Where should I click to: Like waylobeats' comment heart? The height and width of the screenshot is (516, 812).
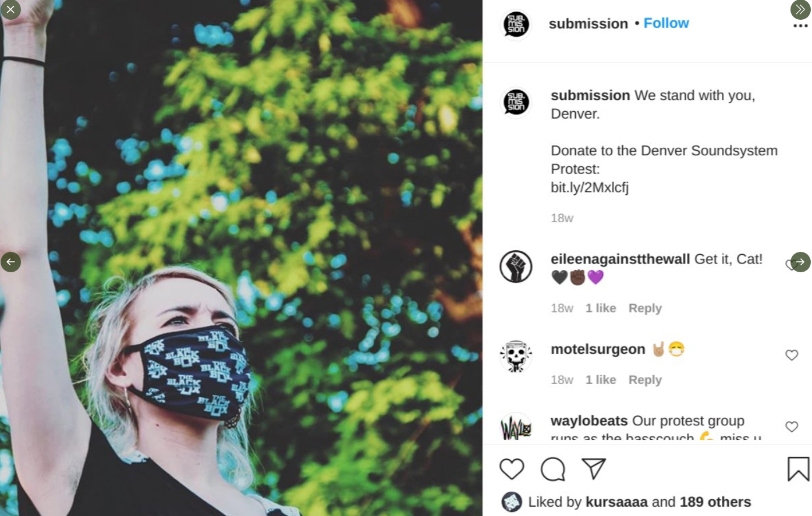coord(792,426)
